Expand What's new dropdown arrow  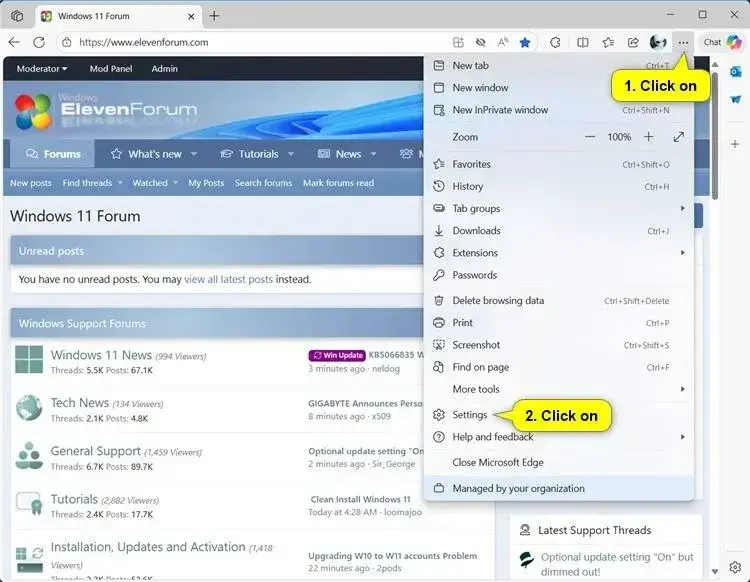click(x=194, y=154)
